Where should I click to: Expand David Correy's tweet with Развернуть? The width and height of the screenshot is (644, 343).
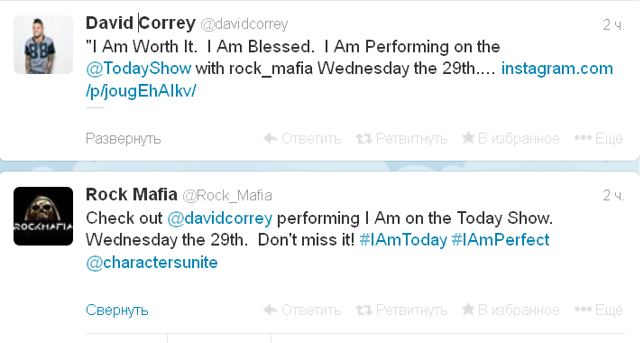pos(124,139)
